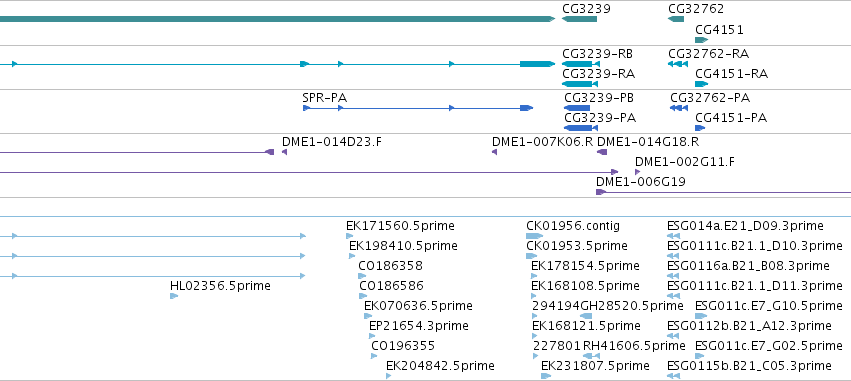Select the EK204842.5prime EST label

pyautogui.click(x=440, y=366)
